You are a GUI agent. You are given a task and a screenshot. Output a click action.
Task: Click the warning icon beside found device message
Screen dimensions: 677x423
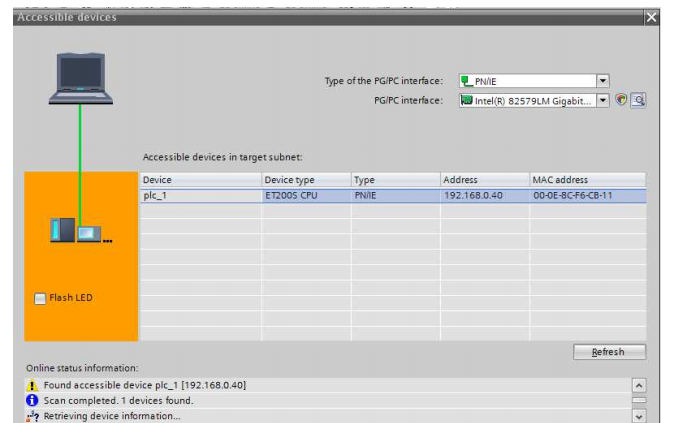coord(33,385)
